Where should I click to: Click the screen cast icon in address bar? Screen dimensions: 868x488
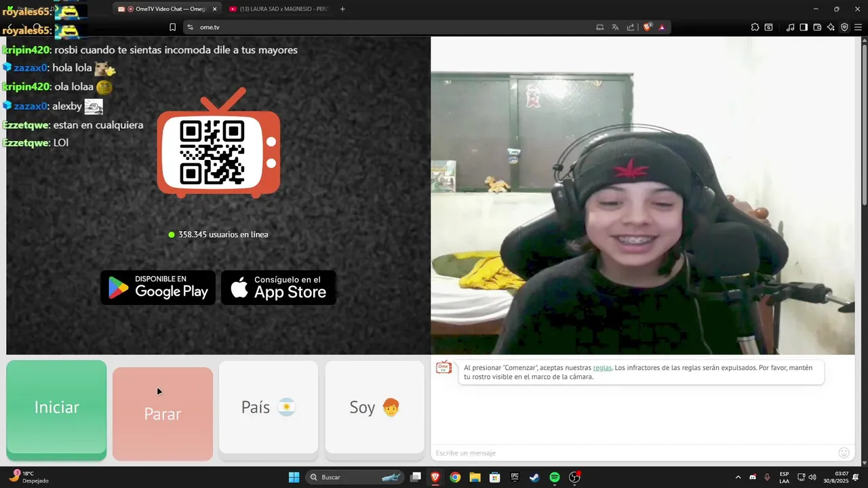click(x=599, y=27)
